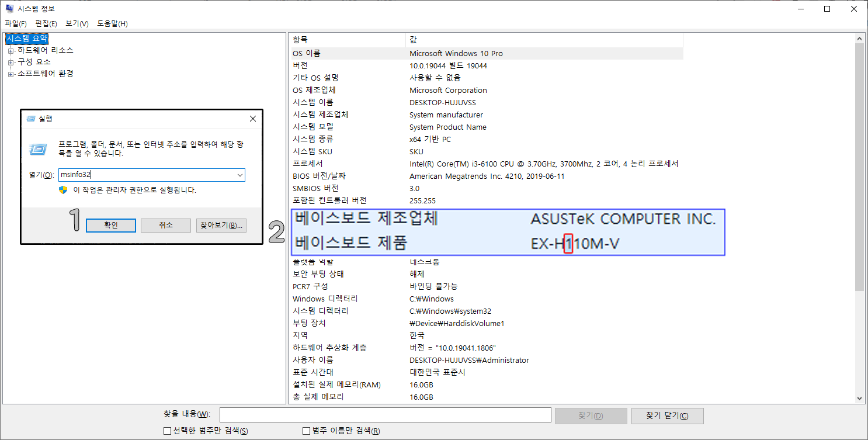Select 시스템 요약 in the tree
The height and width of the screenshot is (440, 868).
point(27,38)
